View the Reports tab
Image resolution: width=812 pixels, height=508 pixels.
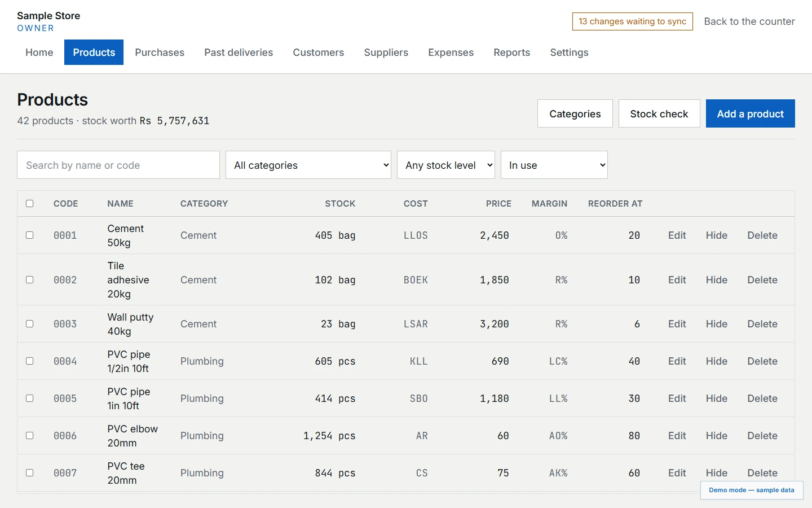(512, 52)
